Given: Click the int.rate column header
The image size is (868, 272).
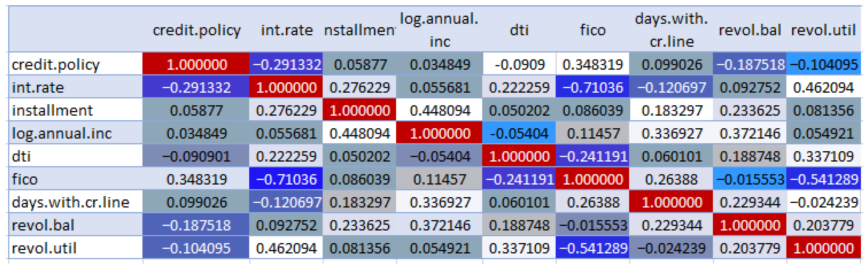Looking at the screenshot, I should click(x=286, y=30).
